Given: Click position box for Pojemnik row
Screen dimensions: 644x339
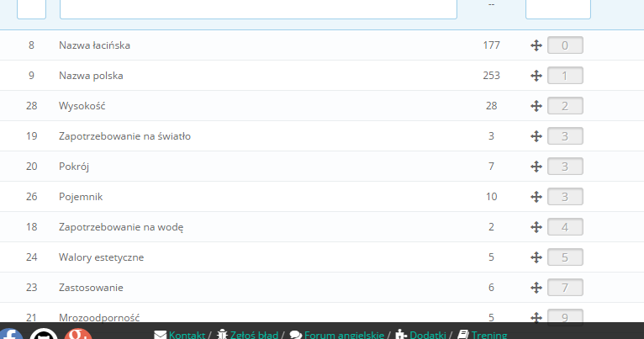Looking at the screenshot, I should point(565,197).
